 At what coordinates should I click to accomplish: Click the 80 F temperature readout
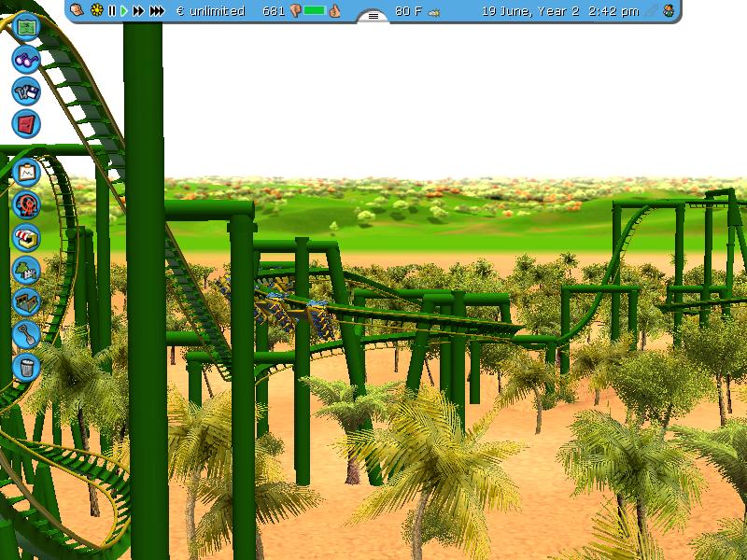[x=408, y=11]
